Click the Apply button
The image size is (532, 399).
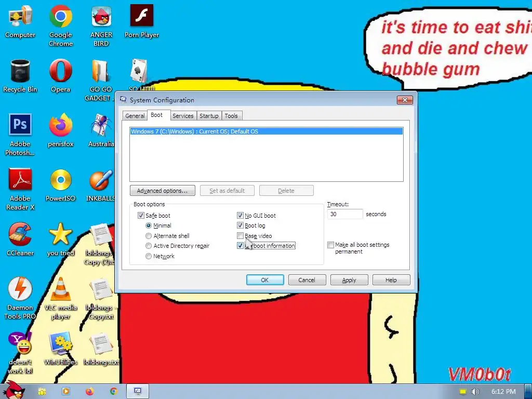coord(349,280)
